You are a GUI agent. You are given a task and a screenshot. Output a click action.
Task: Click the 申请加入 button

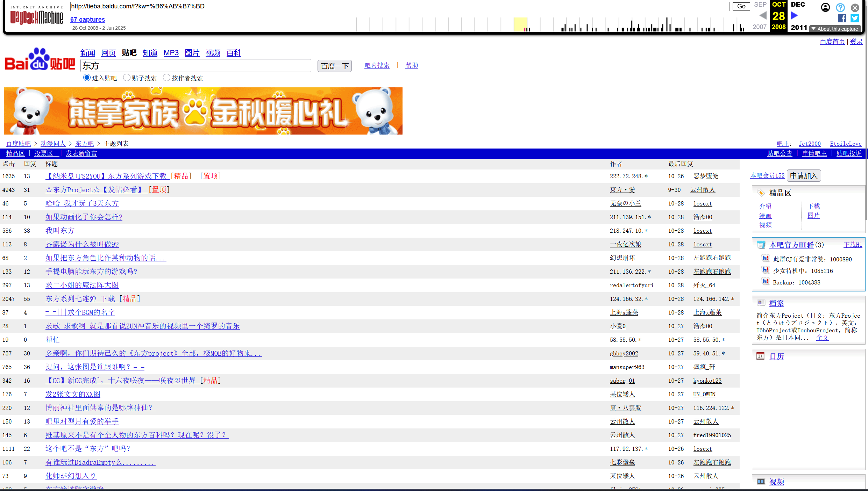(x=804, y=176)
